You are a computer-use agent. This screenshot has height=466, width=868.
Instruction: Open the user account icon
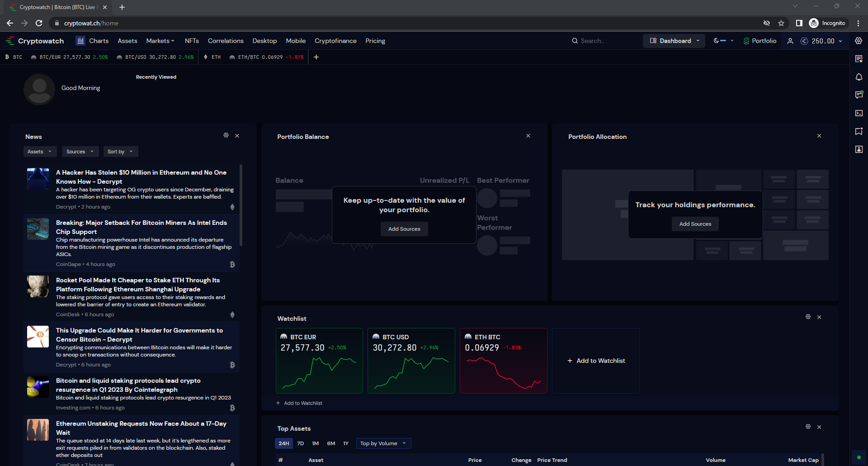[x=790, y=41]
